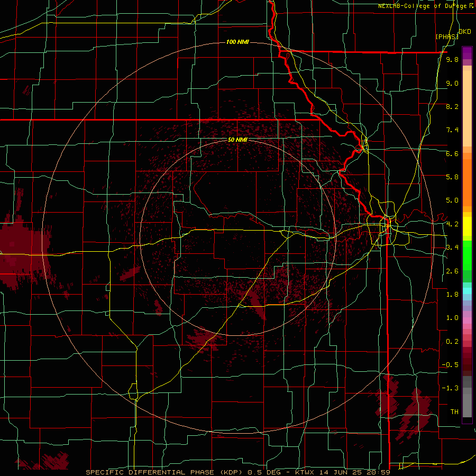476x476 pixels.
Task: Click the 100 NMI range ring label
Action: [237, 42]
